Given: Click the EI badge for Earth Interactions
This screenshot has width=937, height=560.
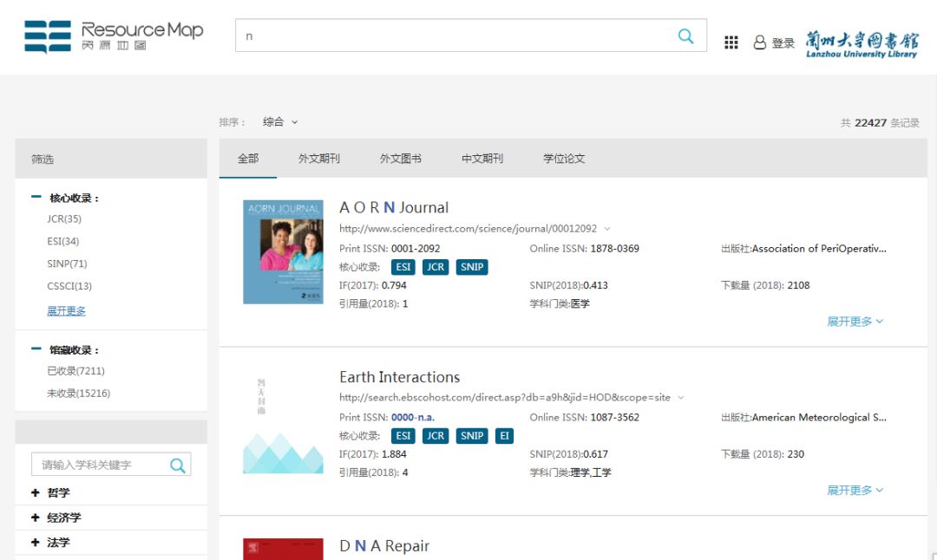Looking at the screenshot, I should (x=504, y=436).
